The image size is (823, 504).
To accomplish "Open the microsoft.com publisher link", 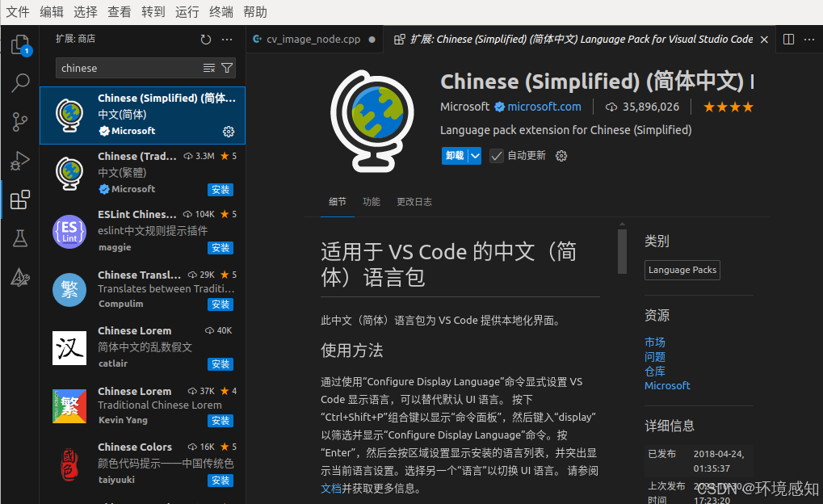I will pos(544,107).
